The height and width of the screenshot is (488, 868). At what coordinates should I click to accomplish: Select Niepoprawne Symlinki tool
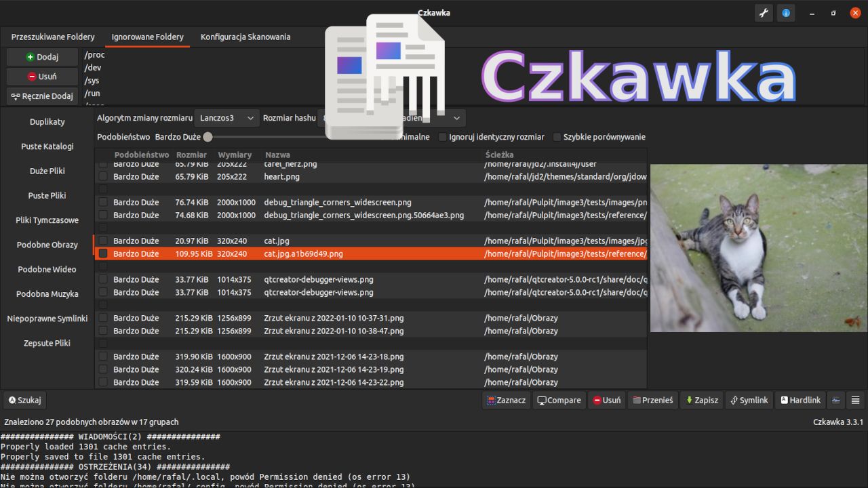click(x=47, y=319)
